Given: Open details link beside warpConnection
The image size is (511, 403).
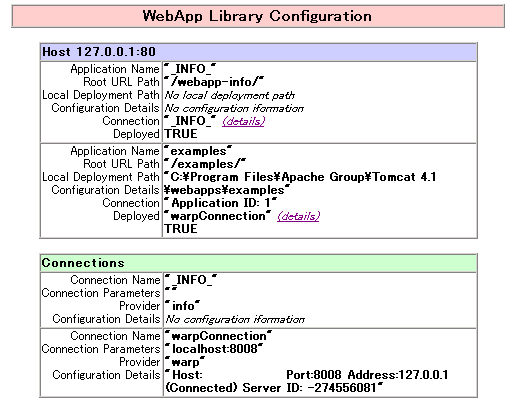Looking at the screenshot, I should pos(298,216).
